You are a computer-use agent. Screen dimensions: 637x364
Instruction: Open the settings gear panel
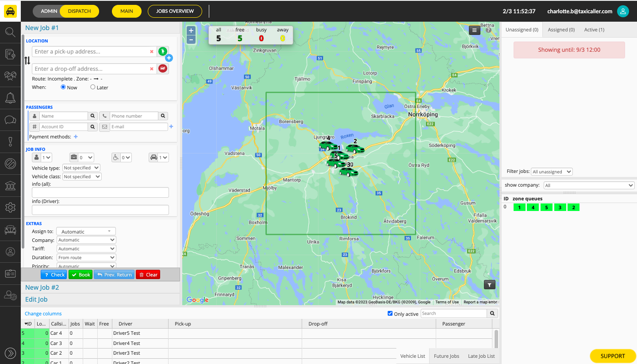coord(10,207)
